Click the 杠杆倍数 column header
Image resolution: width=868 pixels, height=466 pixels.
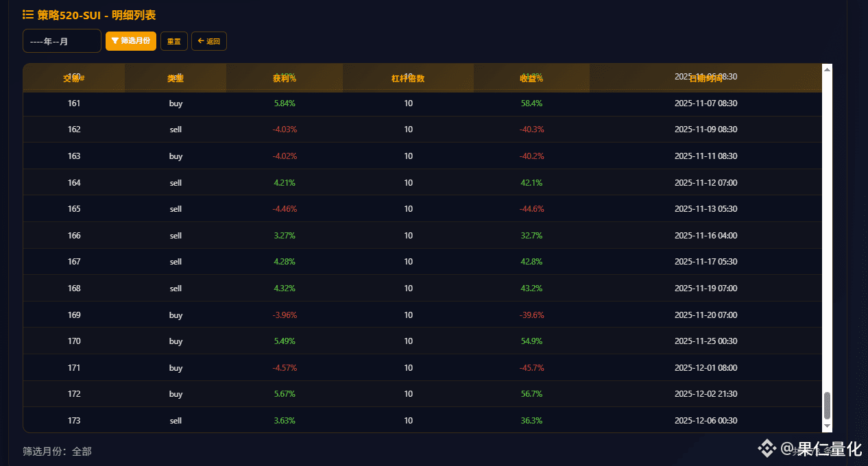point(408,78)
